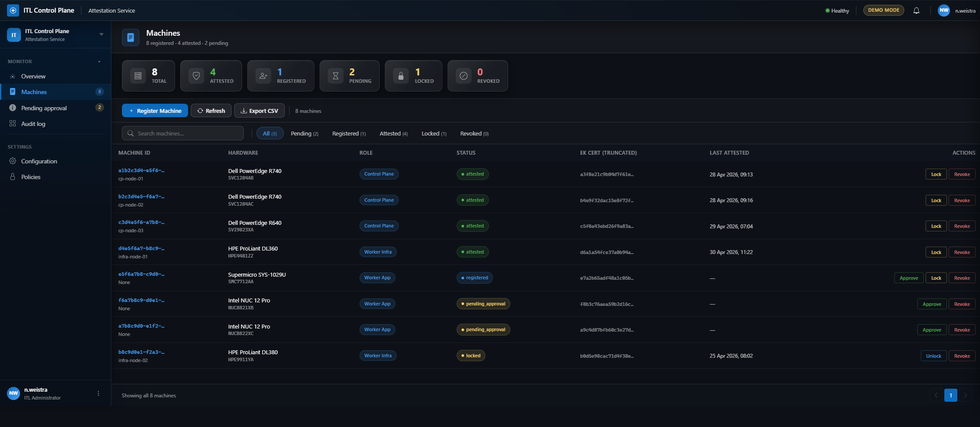Image resolution: width=980 pixels, height=427 pixels.
Task: Open user menu via three-dot icon
Action: [98, 393]
